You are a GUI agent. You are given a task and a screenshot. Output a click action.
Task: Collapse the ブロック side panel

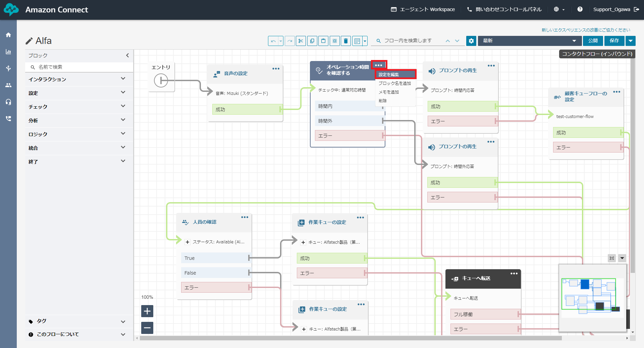[x=127, y=55]
